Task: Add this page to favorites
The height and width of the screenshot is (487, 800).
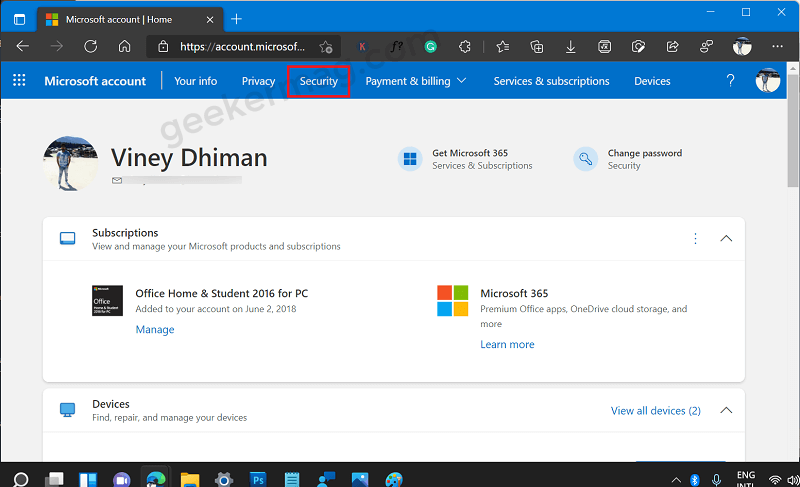Action: [x=326, y=47]
